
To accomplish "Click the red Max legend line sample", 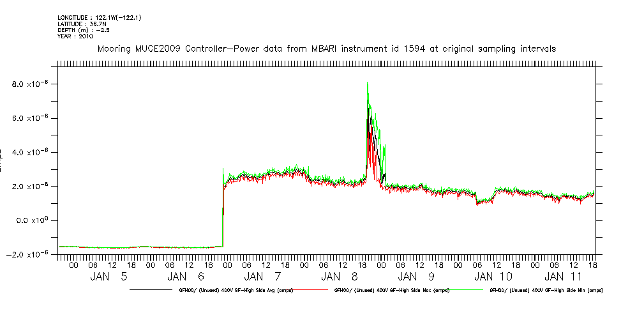I will [313, 290].
